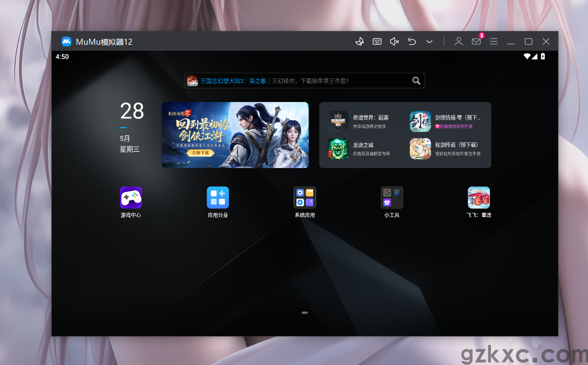This screenshot has height=365, width=588.
Task: Launch the 应用分身 app icon
Action: [x=218, y=198]
